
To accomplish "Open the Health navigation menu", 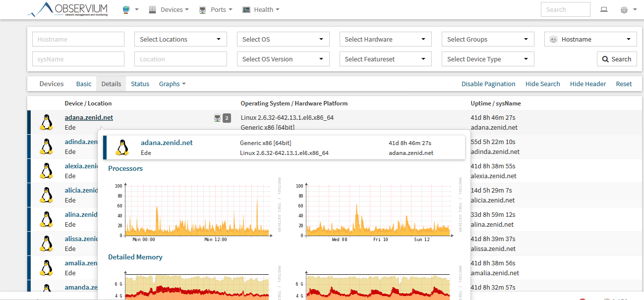I will pos(261,9).
